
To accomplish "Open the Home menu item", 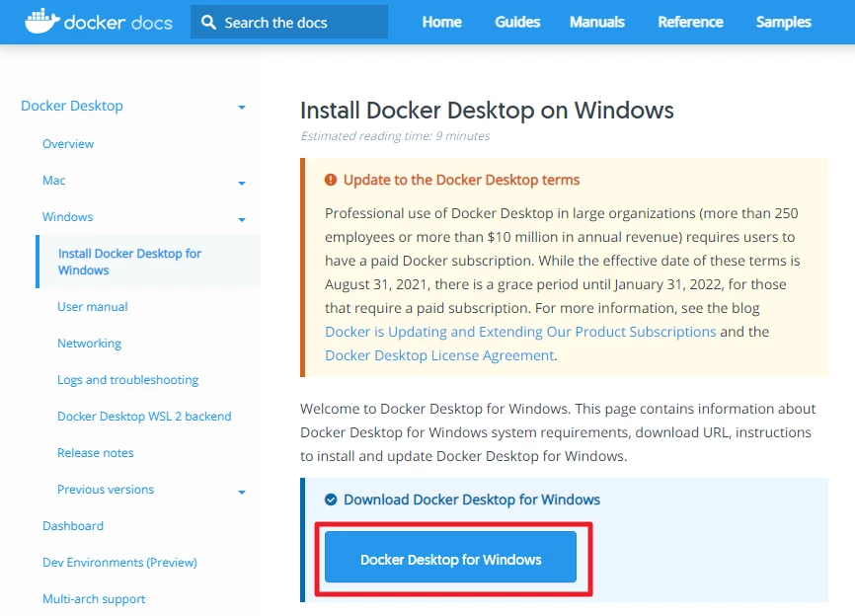I will [x=441, y=22].
